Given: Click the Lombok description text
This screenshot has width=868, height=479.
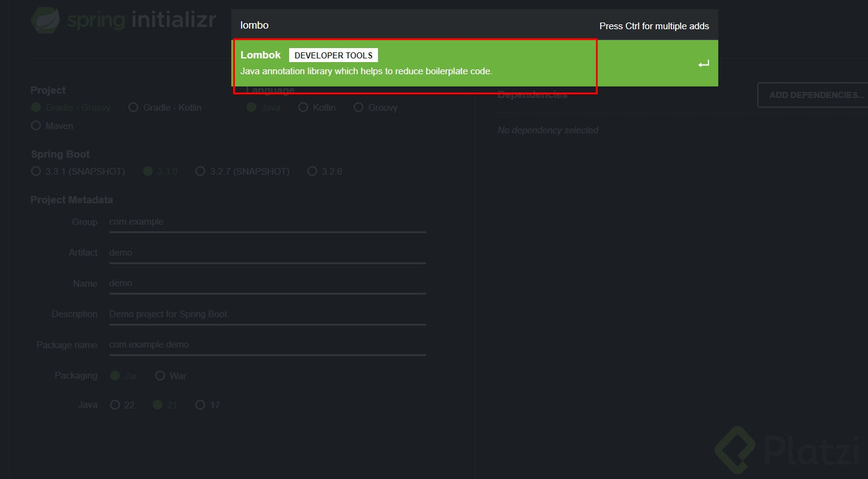Looking at the screenshot, I should [366, 71].
